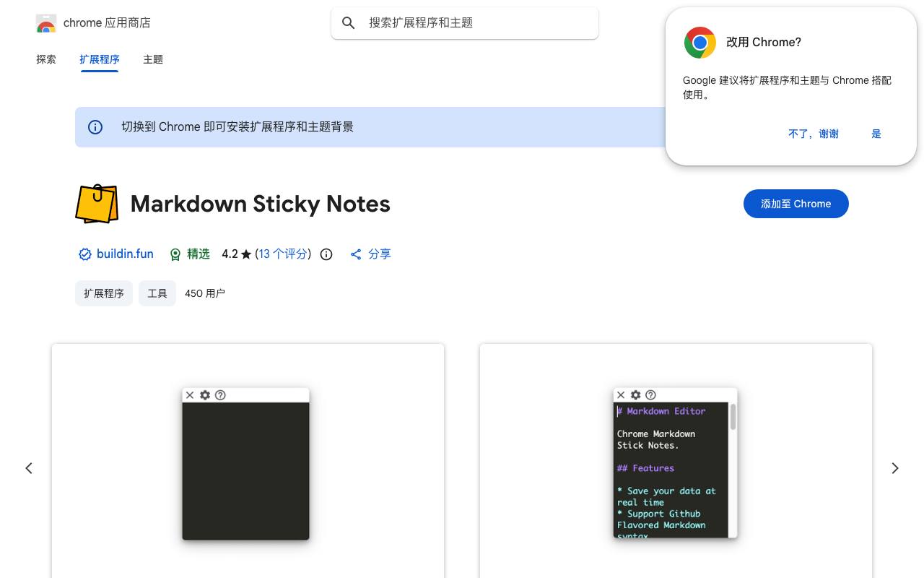Select the 扩展程序 tab
This screenshot has height=578, width=924.
pyautogui.click(x=100, y=59)
